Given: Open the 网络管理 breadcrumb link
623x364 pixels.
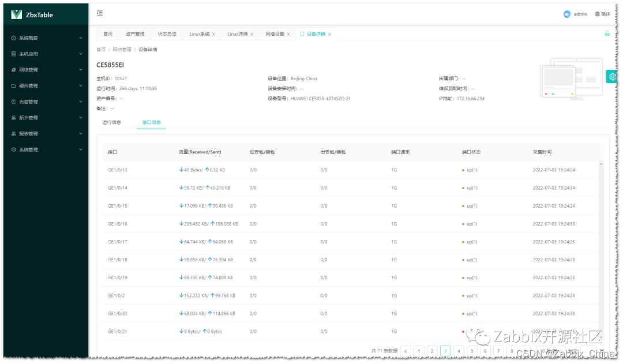Looking at the screenshot, I should tap(122, 49).
